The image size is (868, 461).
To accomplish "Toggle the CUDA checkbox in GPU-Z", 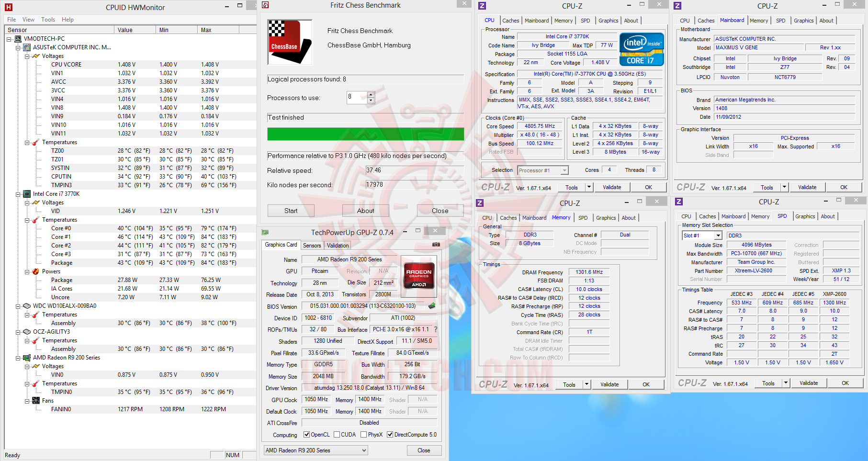I will [x=337, y=435].
